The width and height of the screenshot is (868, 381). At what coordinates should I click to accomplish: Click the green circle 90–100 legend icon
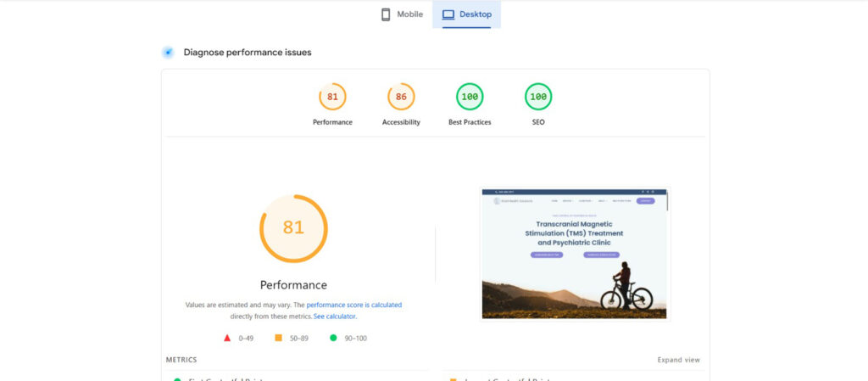pyautogui.click(x=333, y=338)
